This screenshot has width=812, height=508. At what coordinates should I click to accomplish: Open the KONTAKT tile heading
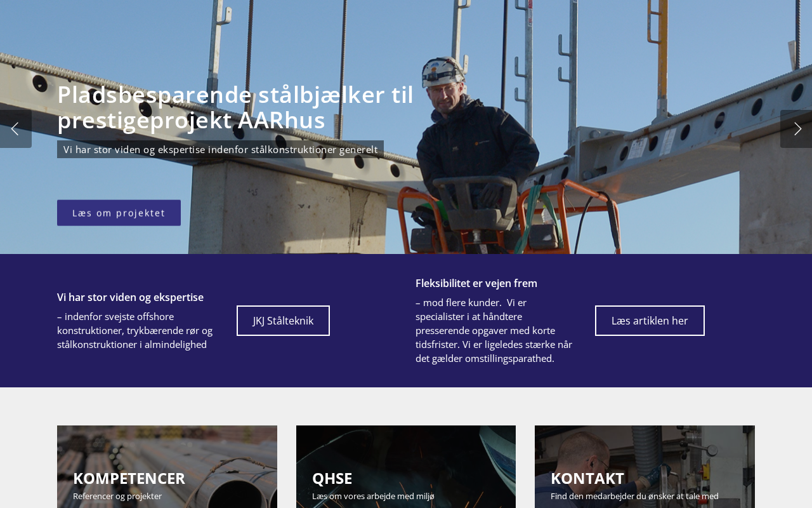point(587,478)
